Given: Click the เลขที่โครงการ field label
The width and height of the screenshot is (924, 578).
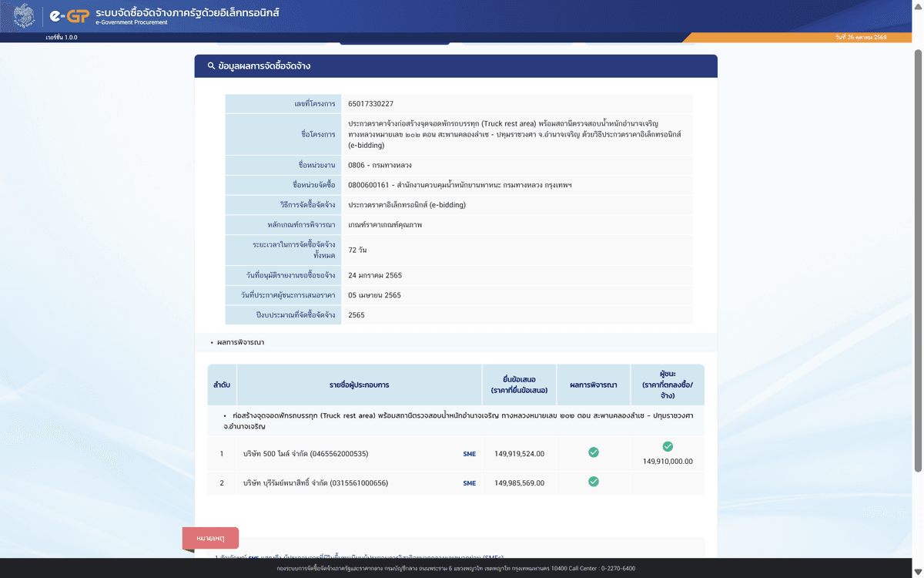Looking at the screenshot, I should (315, 104).
